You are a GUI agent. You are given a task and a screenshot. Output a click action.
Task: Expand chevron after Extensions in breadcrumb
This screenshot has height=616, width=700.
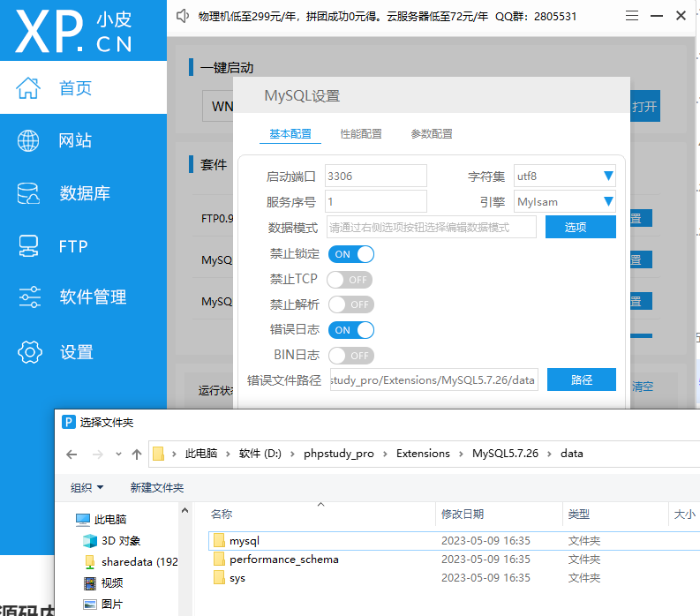pyautogui.click(x=461, y=454)
